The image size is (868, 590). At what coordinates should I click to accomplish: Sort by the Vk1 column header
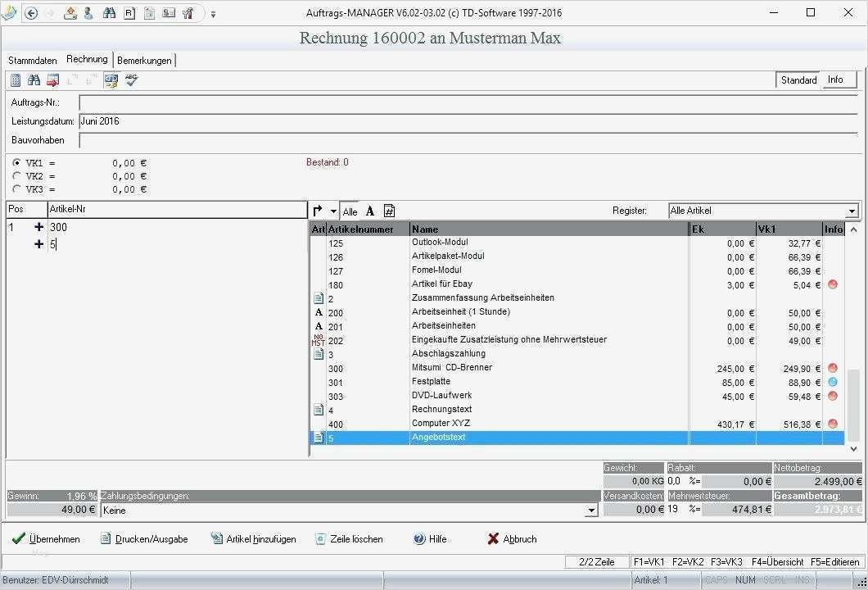(789, 229)
